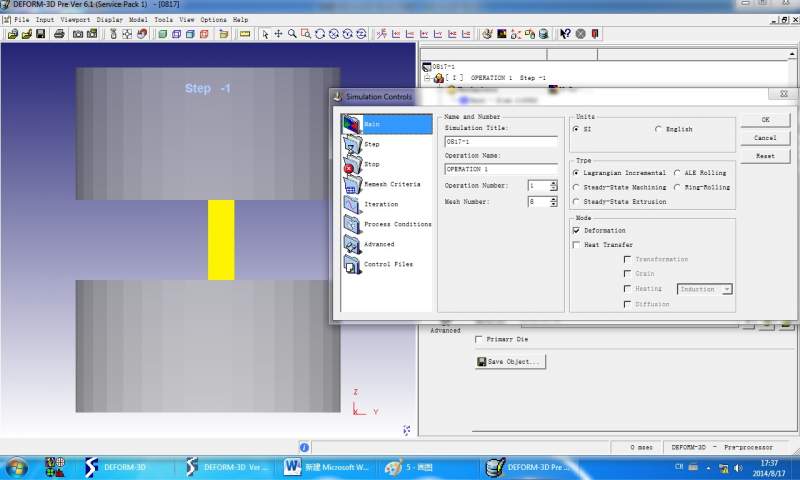This screenshot has height=480, width=800.
Task: Click the +Z view icon
Action: [452, 34]
